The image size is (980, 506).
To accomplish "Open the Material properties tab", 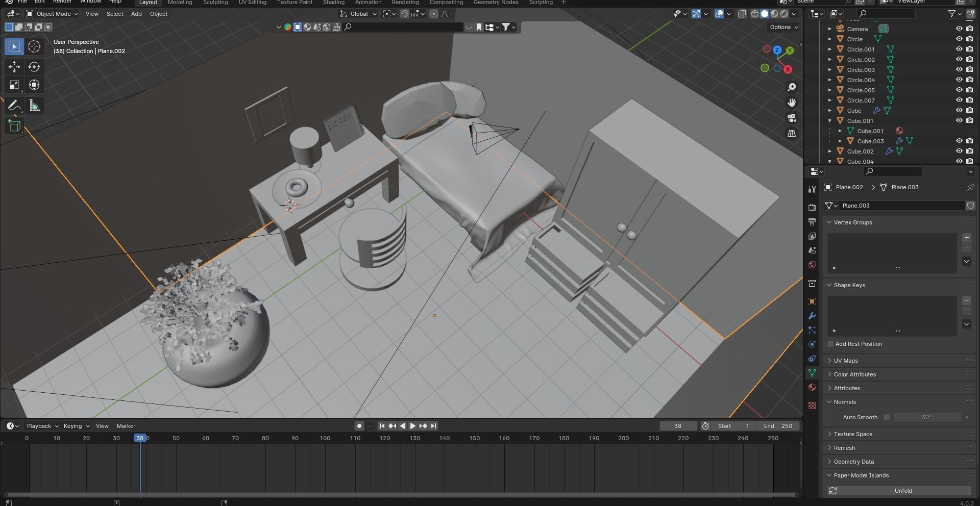I will click(x=812, y=387).
